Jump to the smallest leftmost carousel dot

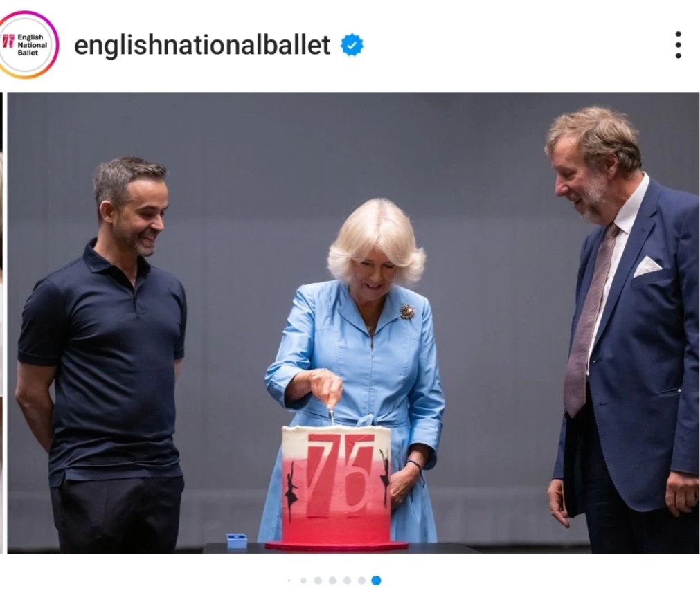(289, 581)
